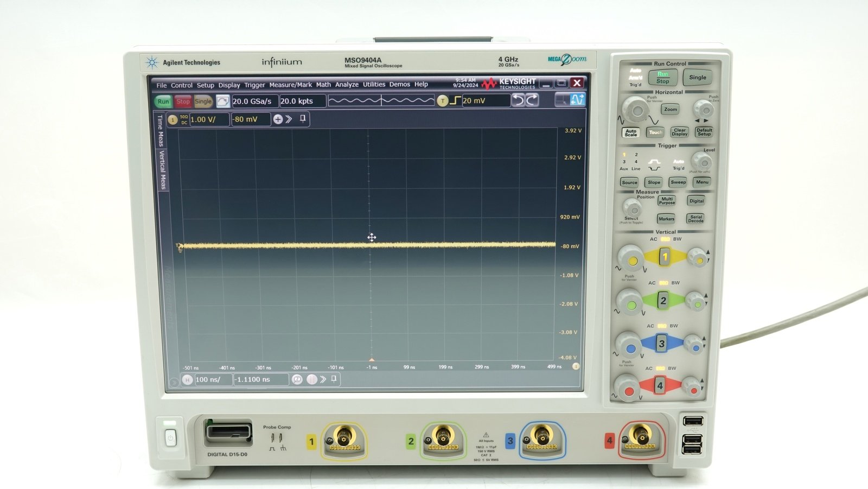Edit the 20 mV trigger level field
The image size is (868, 489).
[x=486, y=100]
